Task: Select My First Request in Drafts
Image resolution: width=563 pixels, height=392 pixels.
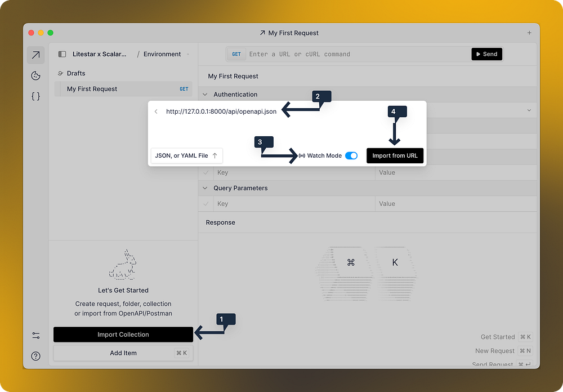Action: [123, 89]
